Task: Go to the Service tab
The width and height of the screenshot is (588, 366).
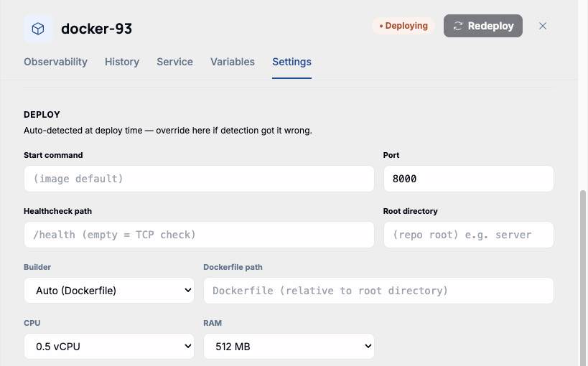Action: [x=174, y=62]
